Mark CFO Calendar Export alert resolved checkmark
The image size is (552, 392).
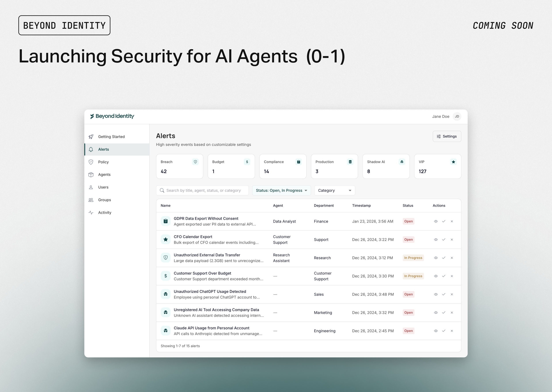coord(444,239)
